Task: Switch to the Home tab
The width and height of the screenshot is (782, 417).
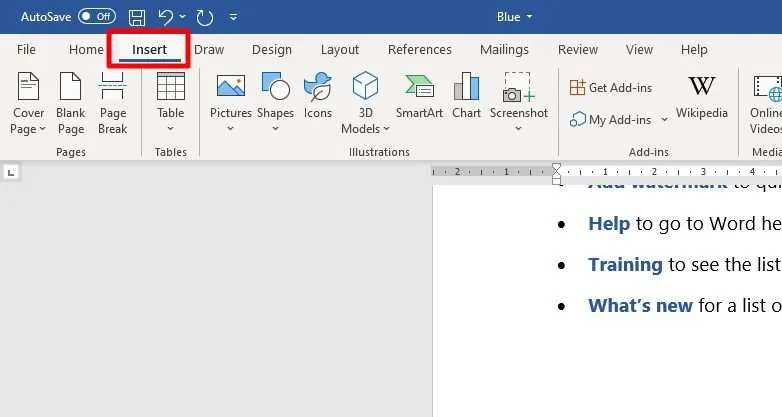Action: (x=86, y=49)
